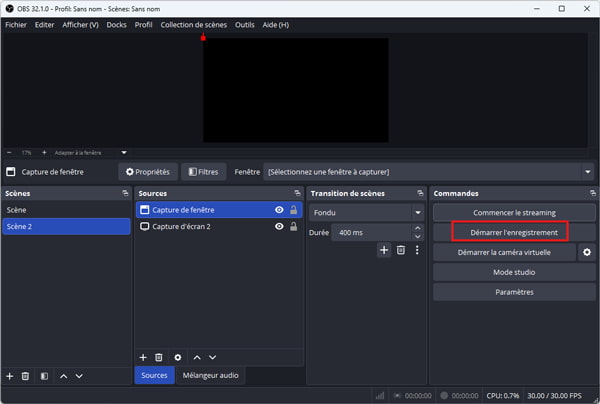The image size is (600, 404).
Task: Open virtual camera settings gear icon
Action: 587,252
